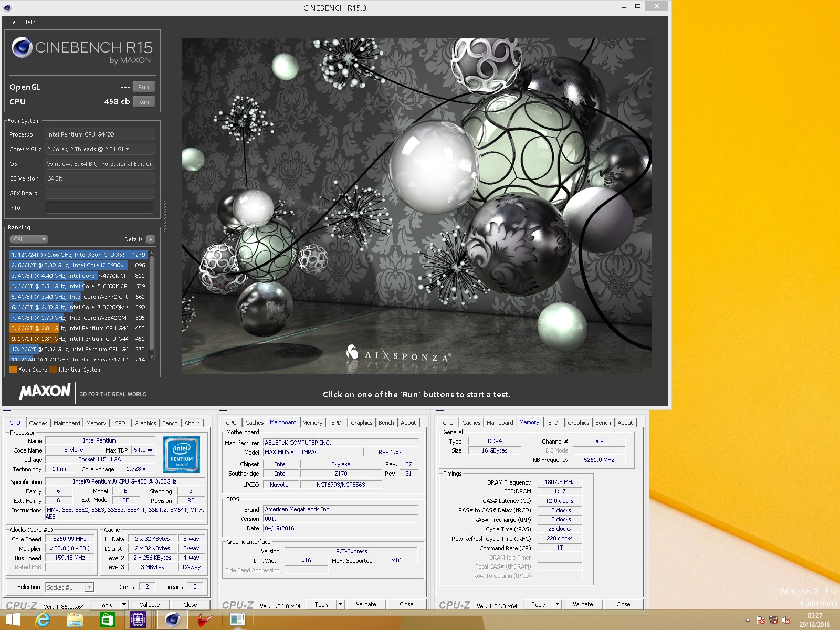840x630 pixels.
Task: Switch to Mainboard tab in left CPU-Z window
Action: point(67,423)
